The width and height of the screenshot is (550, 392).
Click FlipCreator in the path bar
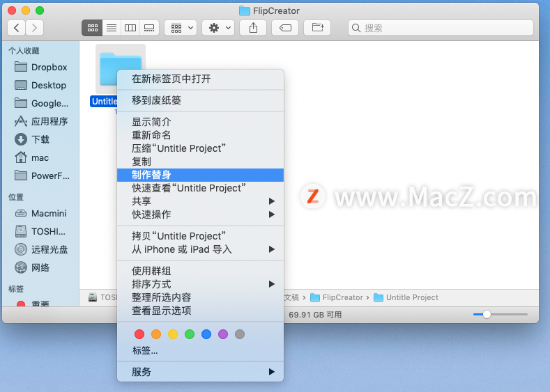click(x=337, y=297)
